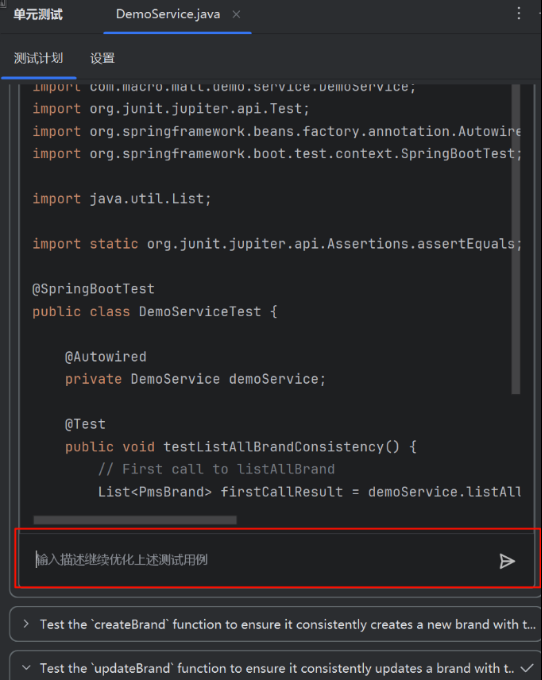The width and height of the screenshot is (542, 680).
Task: Select the 单元测试 panel title
Action: tap(38, 14)
